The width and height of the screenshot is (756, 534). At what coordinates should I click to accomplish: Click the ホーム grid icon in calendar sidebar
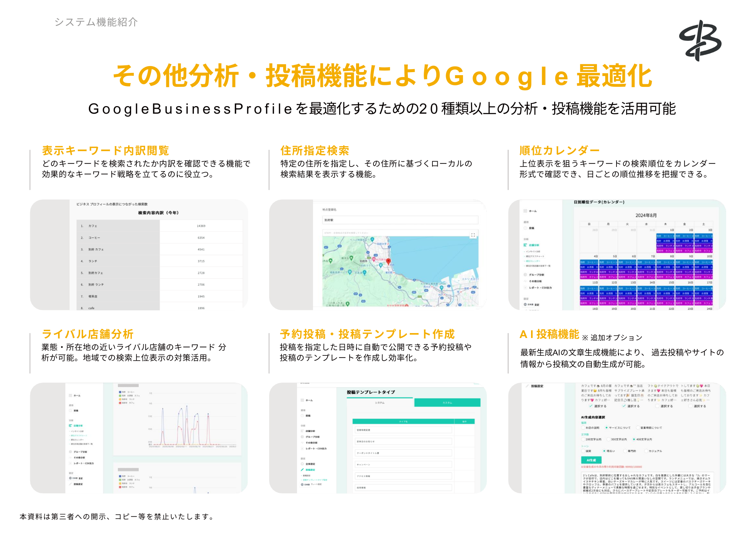click(x=525, y=211)
